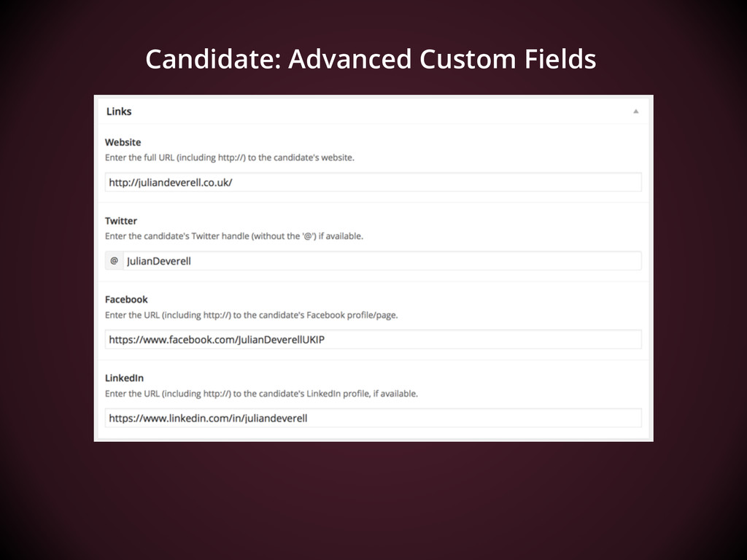Click the facebook.com/JulianDeverellUKIP URL text

[x=217, y=340]
